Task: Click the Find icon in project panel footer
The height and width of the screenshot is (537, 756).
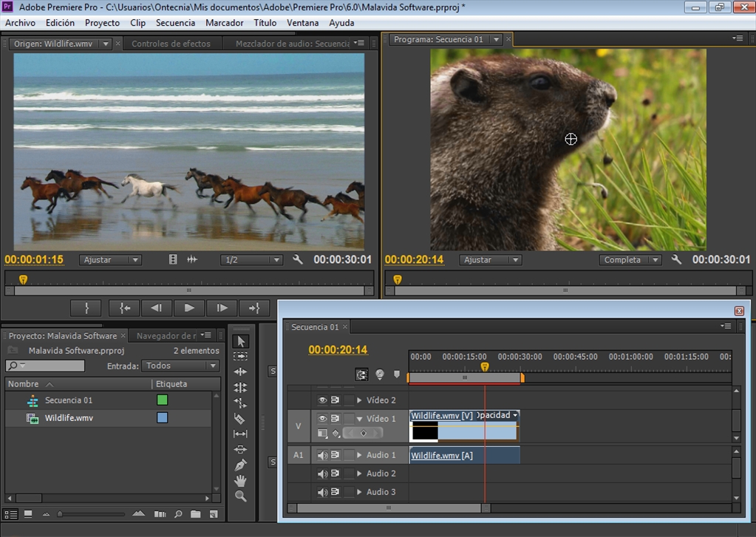Action: click(178, 514)
